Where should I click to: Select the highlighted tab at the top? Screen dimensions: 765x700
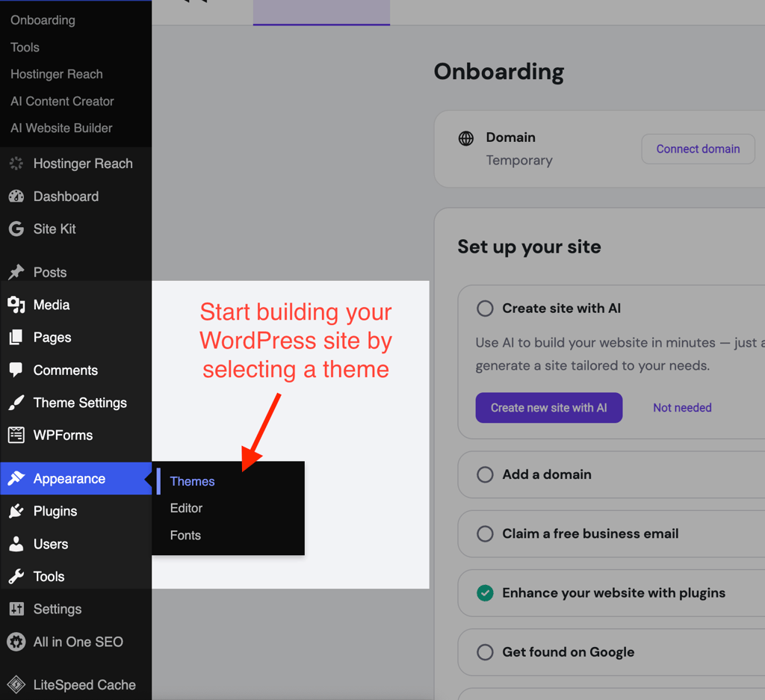point(321,13)
